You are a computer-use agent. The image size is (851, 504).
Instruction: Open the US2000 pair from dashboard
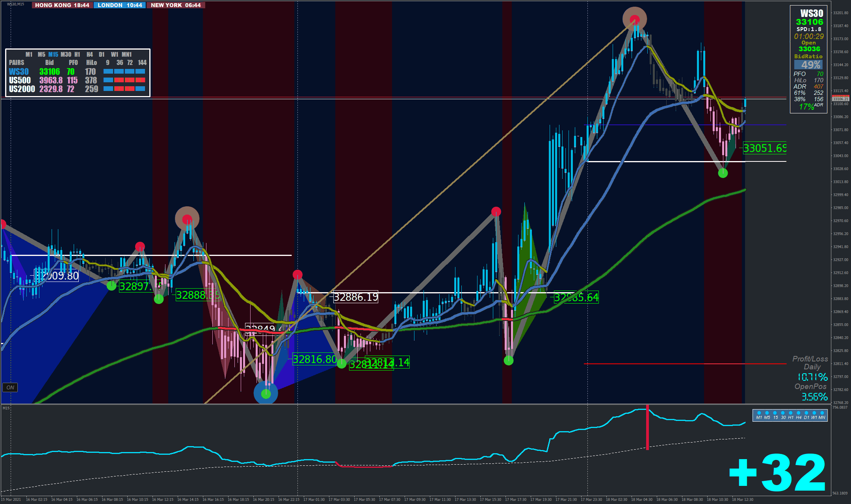pyautogui.click(x=22, y=89)
